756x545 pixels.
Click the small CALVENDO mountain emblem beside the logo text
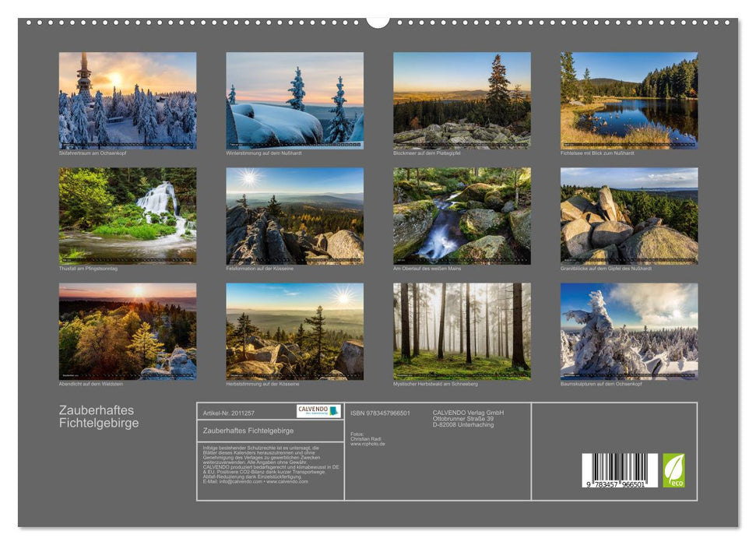334,411
